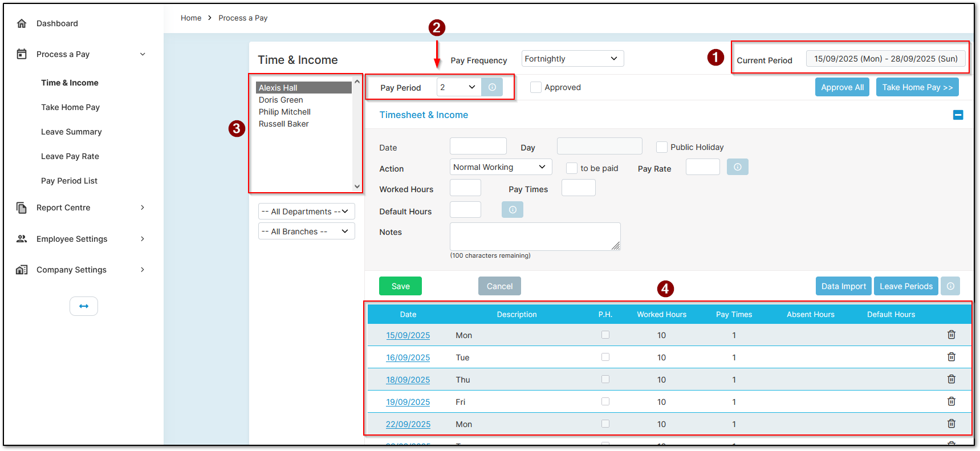Click the info icon beside Pay Rate

(x=738, y=167)
